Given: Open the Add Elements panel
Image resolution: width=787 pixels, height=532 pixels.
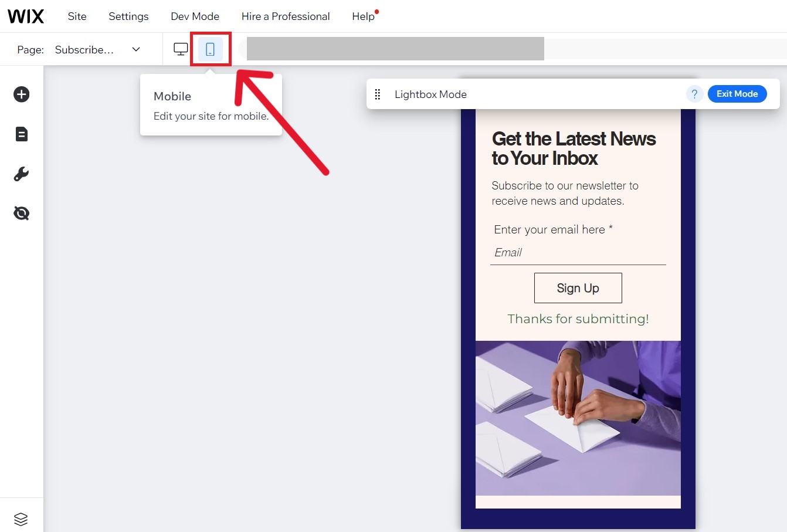Looking at the screenshot, I should click(21, 94).
